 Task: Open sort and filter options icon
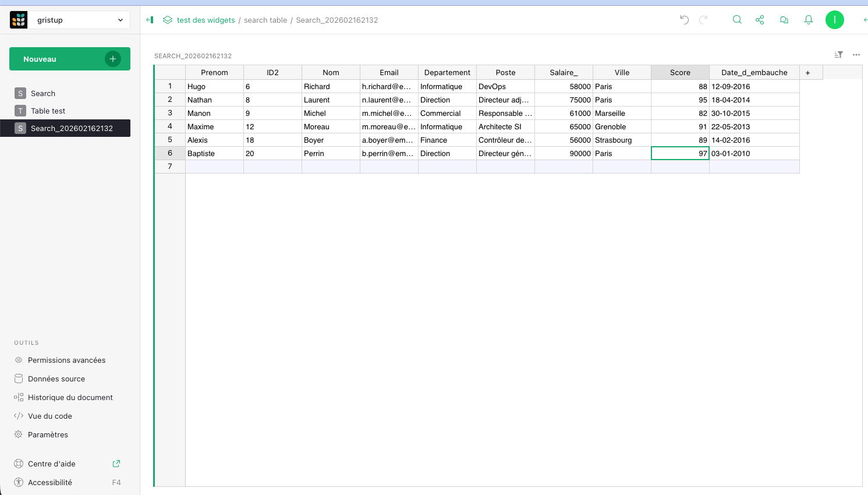838,55
